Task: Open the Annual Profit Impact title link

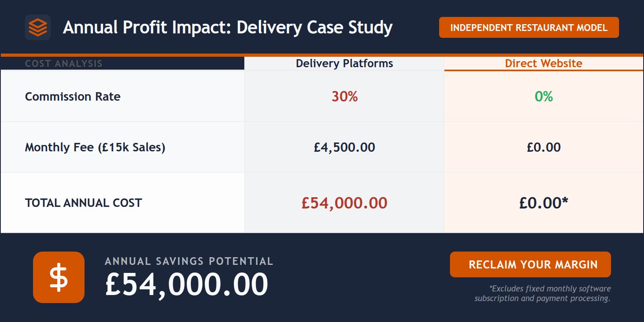Action: coord(228,27)
